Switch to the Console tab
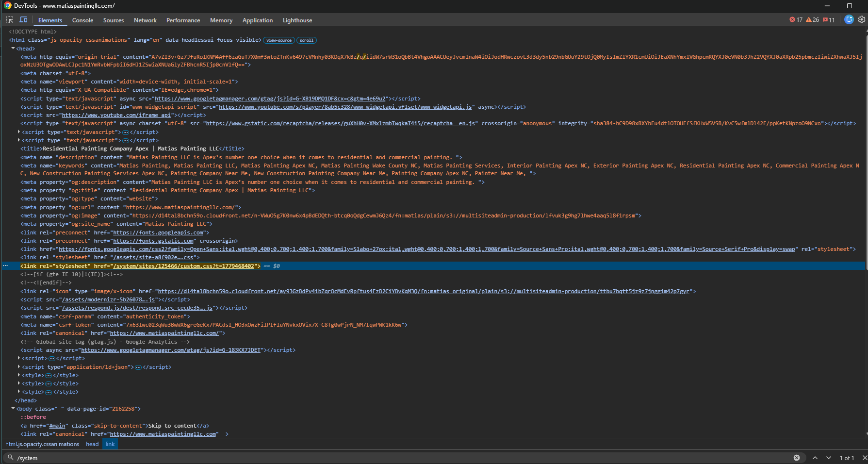Image resolution: width=868 pixels, height=464 pixels. click(82, 20)
